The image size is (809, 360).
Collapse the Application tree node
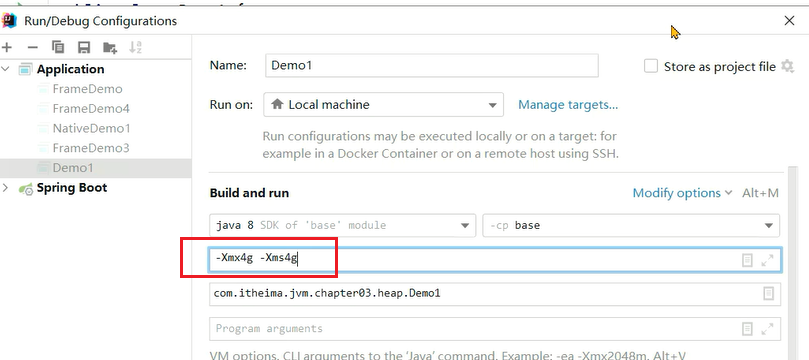(x=6, y=69)
